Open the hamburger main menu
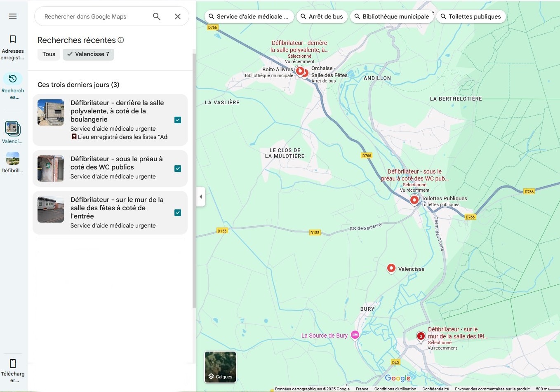The width and height of the screenshot is (560, 392). tap(13, 16)
